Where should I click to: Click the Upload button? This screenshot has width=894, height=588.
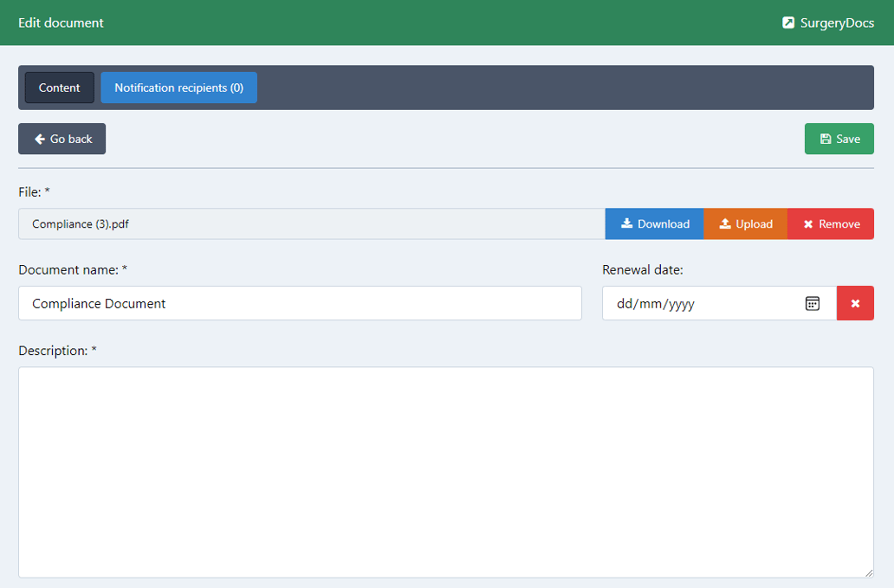[745, 223]
